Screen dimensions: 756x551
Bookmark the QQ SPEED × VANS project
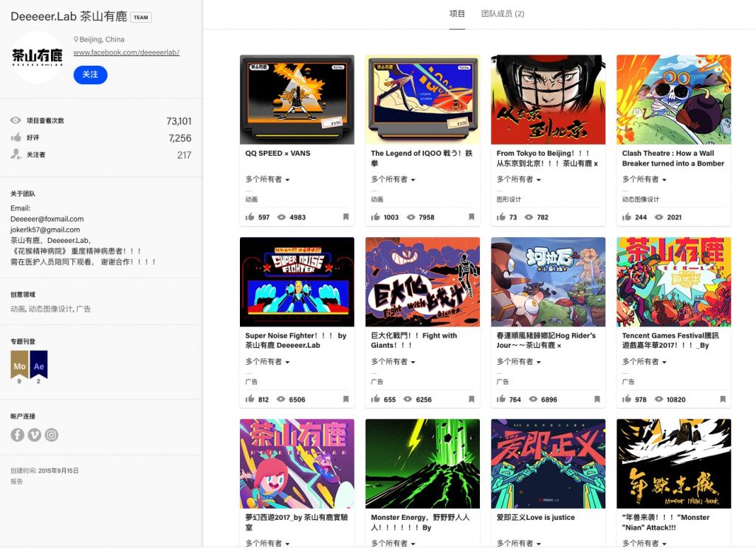346,217
